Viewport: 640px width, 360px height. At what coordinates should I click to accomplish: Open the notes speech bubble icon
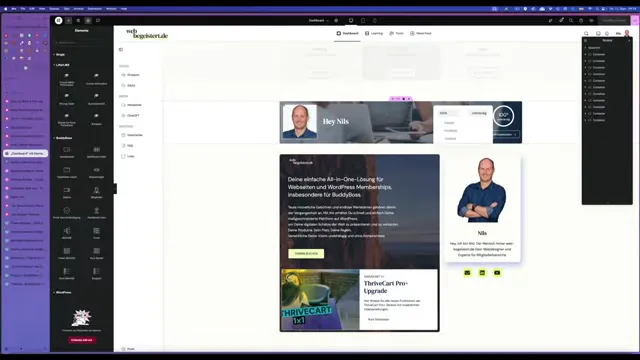[98, 20]
